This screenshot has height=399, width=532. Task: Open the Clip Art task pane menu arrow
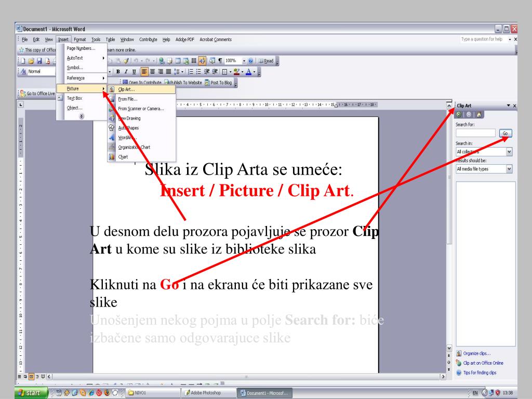click(509, 105)
